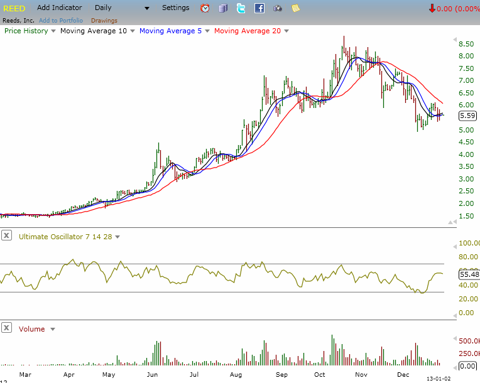The height and width of the screenshot is (383, 480).
Task: Click the 55.48 oscillator value marker
Action: click(469, 274)
